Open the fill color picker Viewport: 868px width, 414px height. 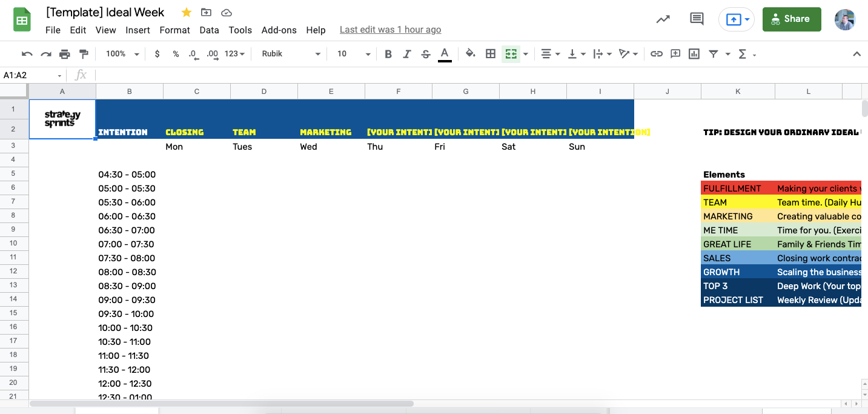pos(470,54)
